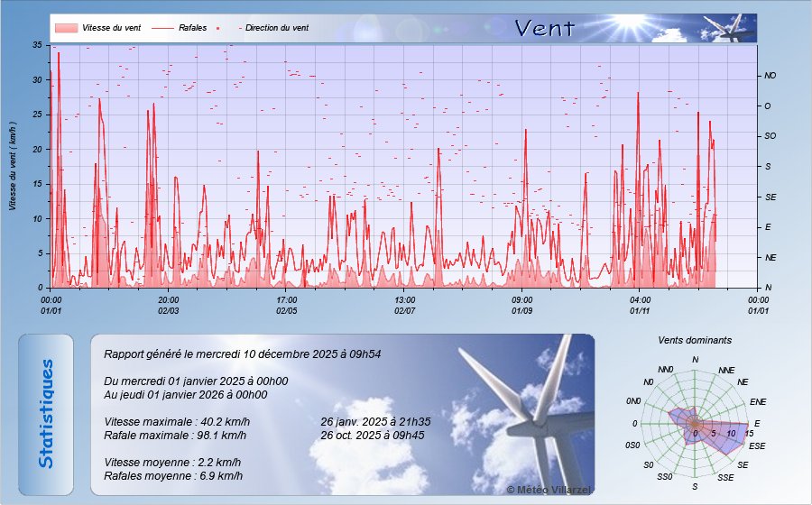Select the Statistiques vertical panel
The height and width of the screenshot is (505, 812).
point(46,414)
